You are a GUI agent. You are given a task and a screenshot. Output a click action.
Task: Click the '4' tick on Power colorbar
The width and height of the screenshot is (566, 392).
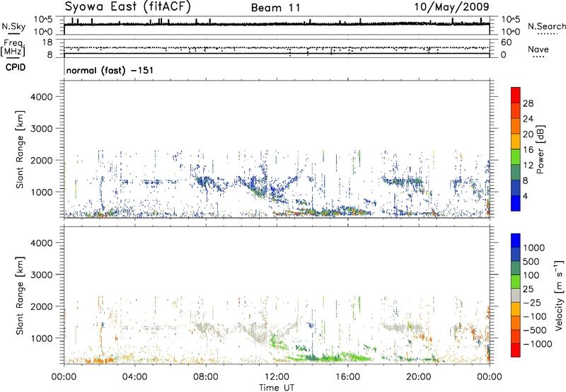point(525,197)
